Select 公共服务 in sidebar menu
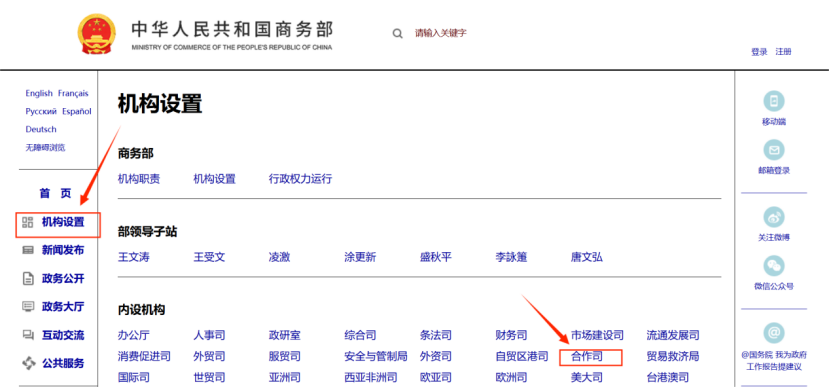The image size is (830, 388). point(63,364)
